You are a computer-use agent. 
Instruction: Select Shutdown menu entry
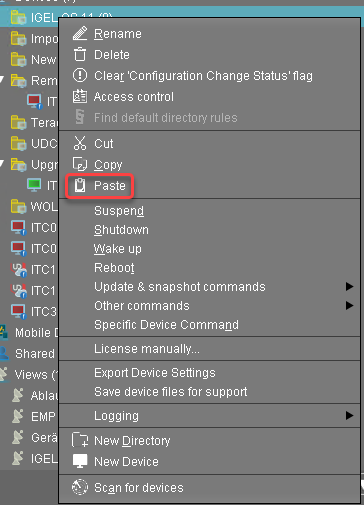pos(121,230)
